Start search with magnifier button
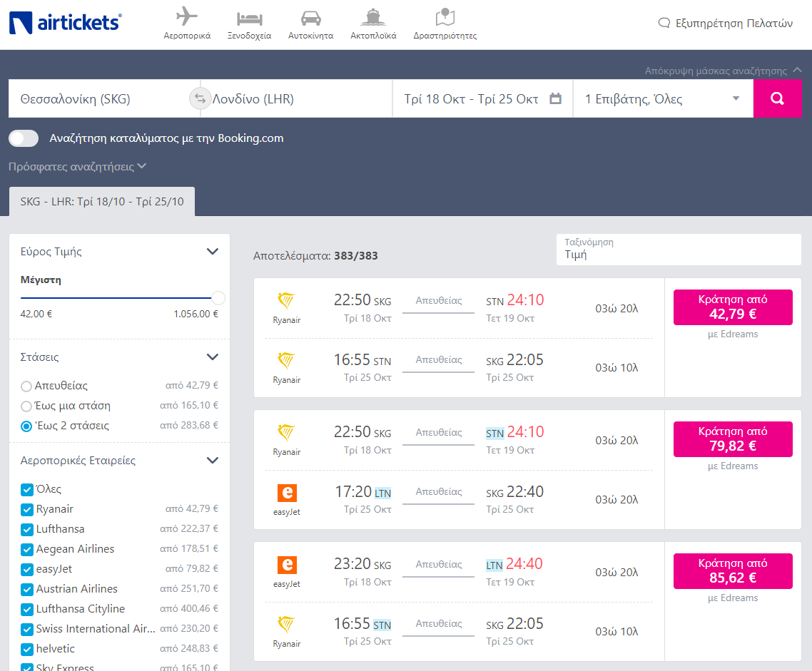The height and width of the screenshot is (671, 812). point(777,98)
